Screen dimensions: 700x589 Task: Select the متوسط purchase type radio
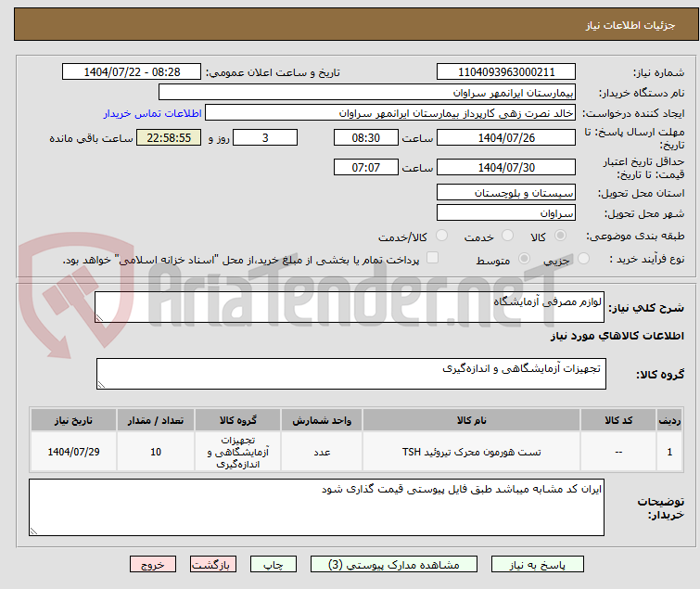point(524,258)
